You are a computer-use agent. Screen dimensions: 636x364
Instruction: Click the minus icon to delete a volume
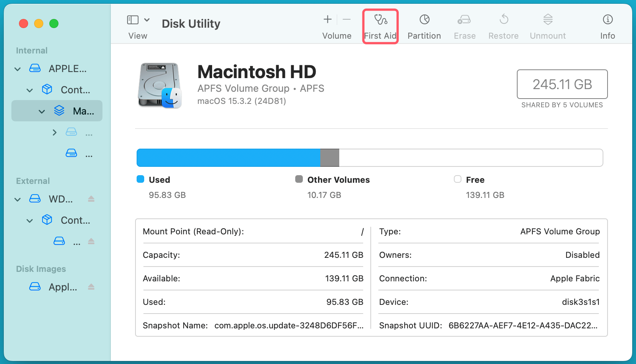(346, 19)
